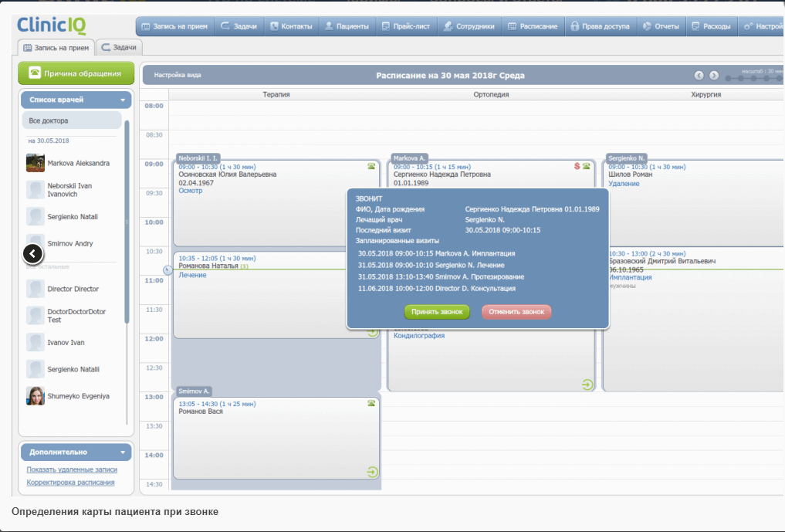This screenshot has height=532, width=785.
Task: Click the phone icon in Осиновская's appointment
Action: coord(371,166)
